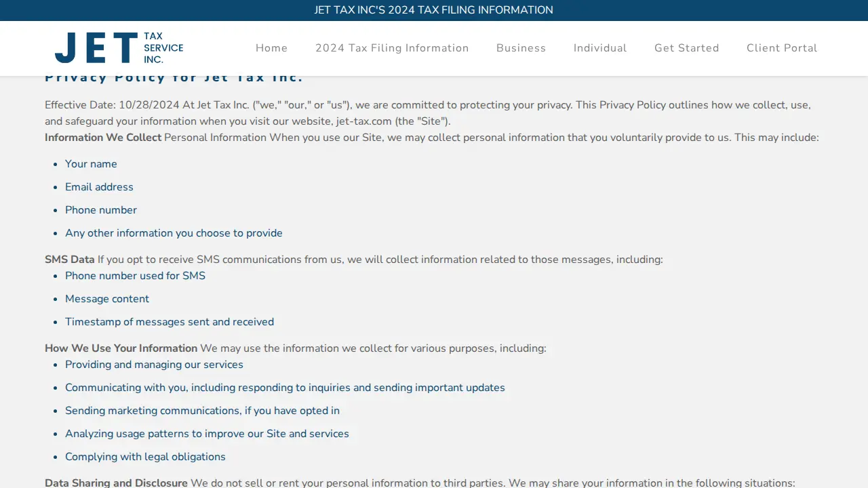
Task: Click "Providing and managing our services"
Action: (154, 365)
